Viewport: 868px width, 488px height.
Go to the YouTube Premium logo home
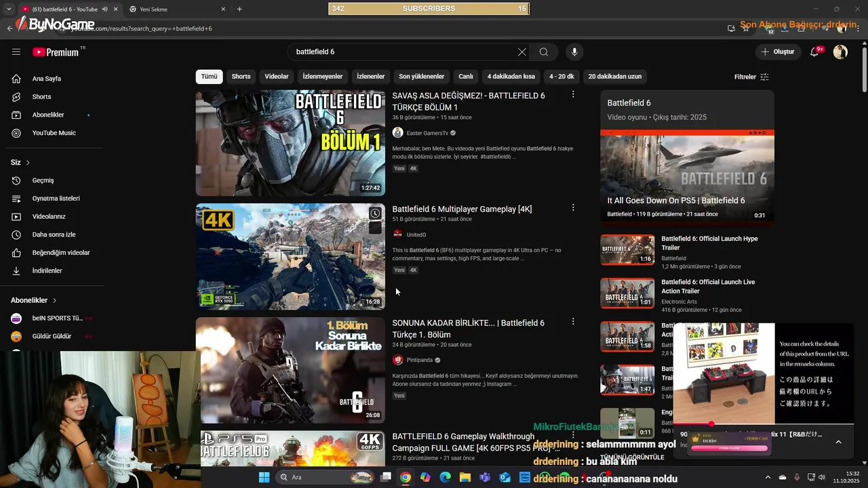[57, 52]
